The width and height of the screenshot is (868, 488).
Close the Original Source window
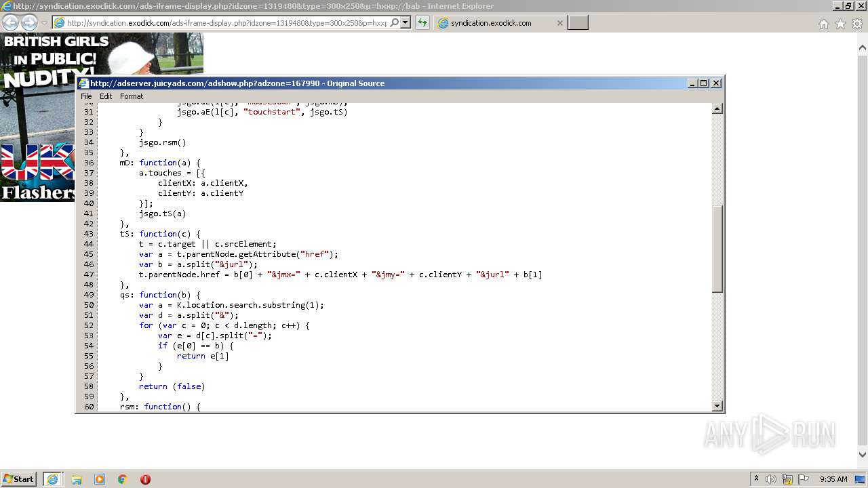pos(716,83)
